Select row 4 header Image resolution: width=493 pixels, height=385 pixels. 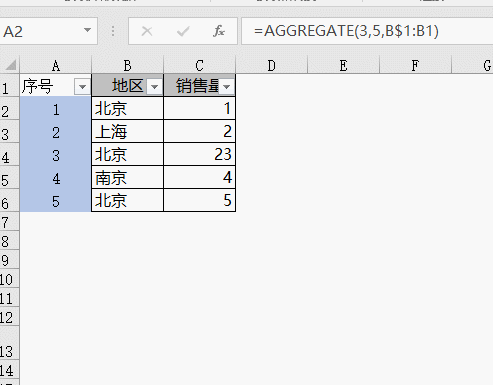9,155
